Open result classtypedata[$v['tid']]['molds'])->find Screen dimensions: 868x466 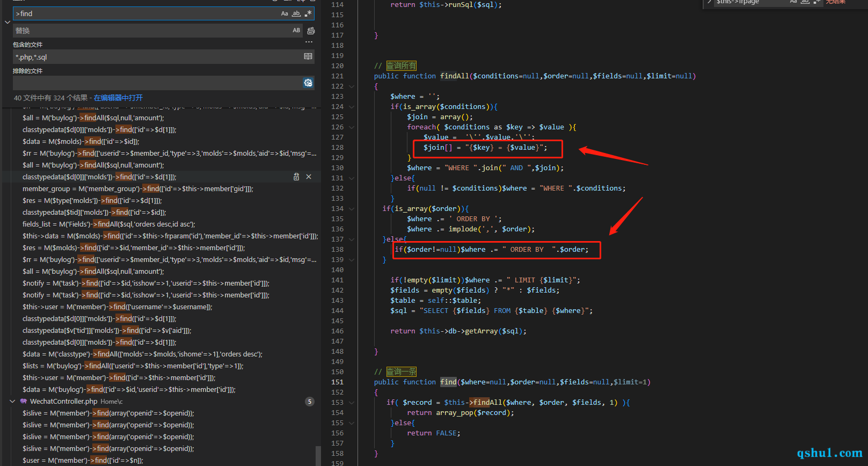pos(107,330)
